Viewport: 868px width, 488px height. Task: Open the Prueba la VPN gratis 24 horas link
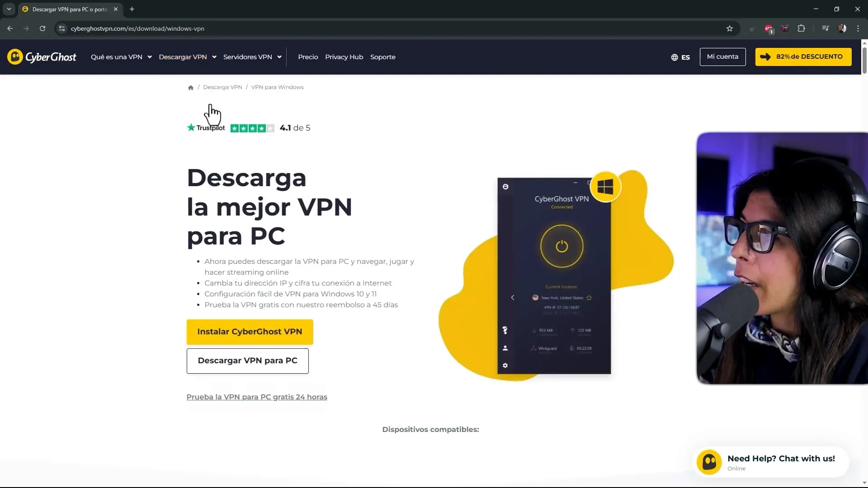(x=257, y=397)
